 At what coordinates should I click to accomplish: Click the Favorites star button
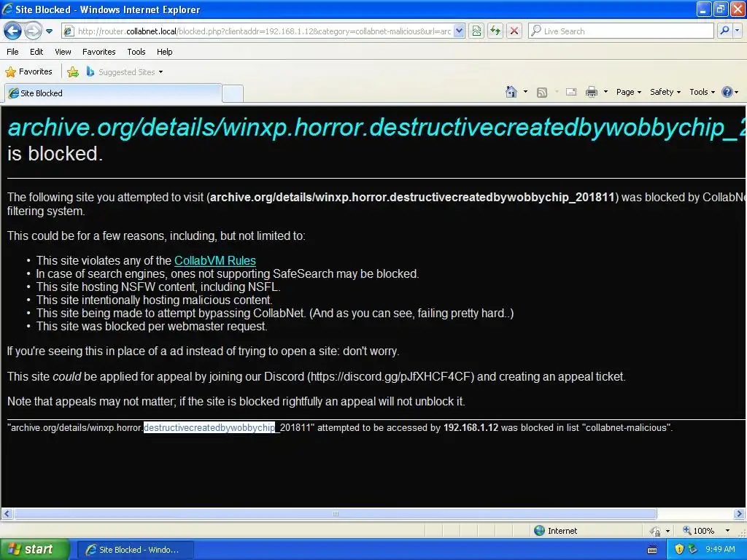point(28,72)
